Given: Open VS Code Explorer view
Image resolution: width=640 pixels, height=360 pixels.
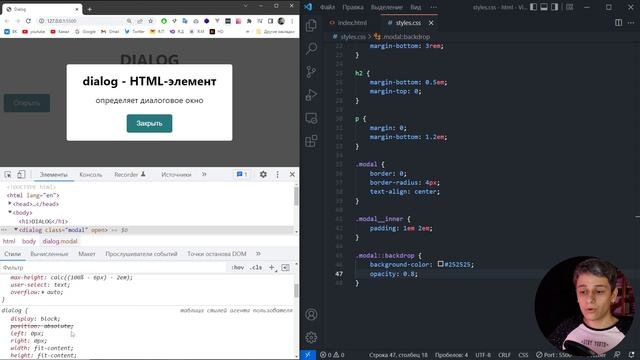Looking at the screenshot, I should tap(311, 25).
